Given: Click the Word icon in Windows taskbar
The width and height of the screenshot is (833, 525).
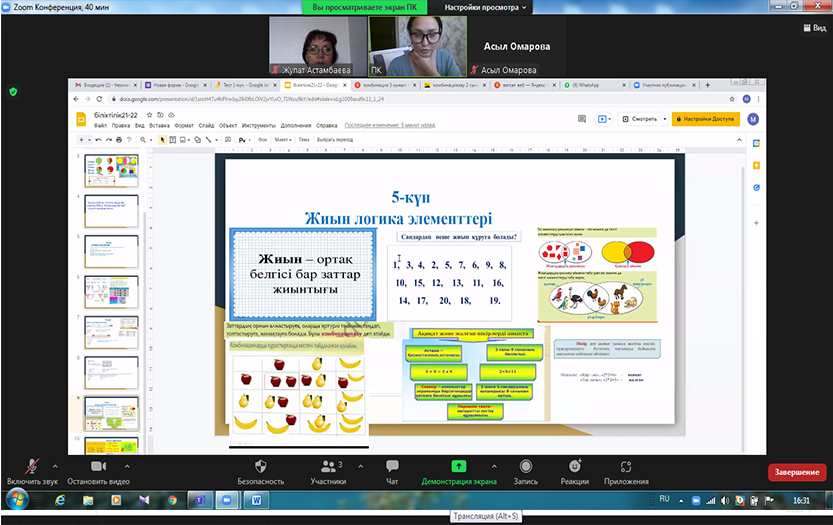Looking at the screenshot, I should coord(255,498).
